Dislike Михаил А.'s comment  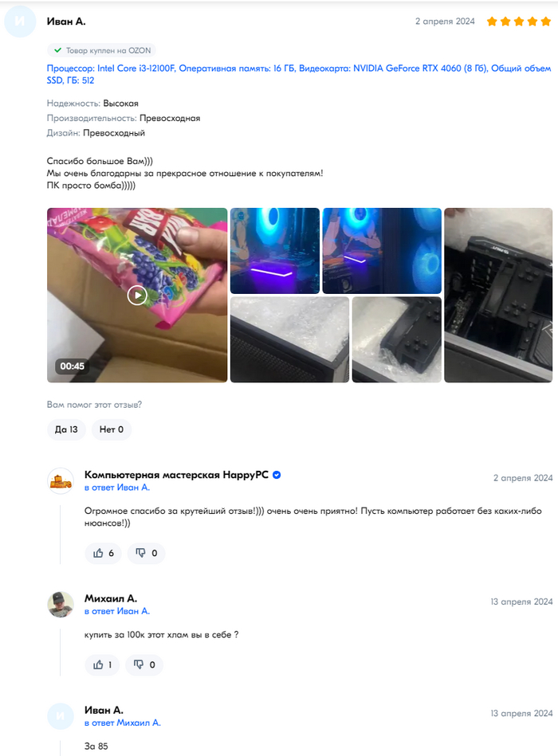point(144,665)
